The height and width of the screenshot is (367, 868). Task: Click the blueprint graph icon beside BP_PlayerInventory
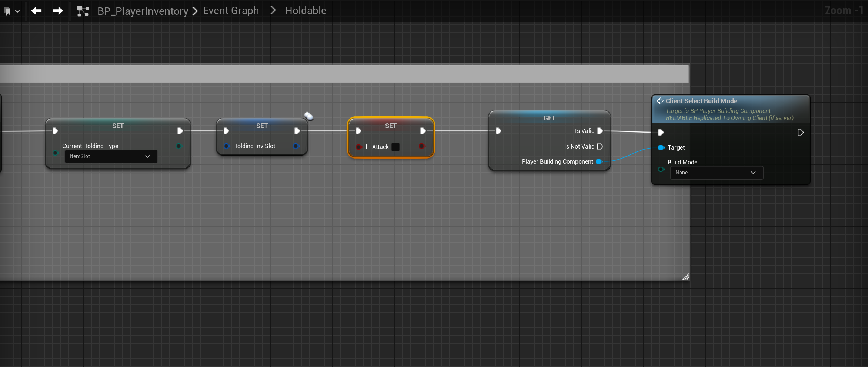83,11
